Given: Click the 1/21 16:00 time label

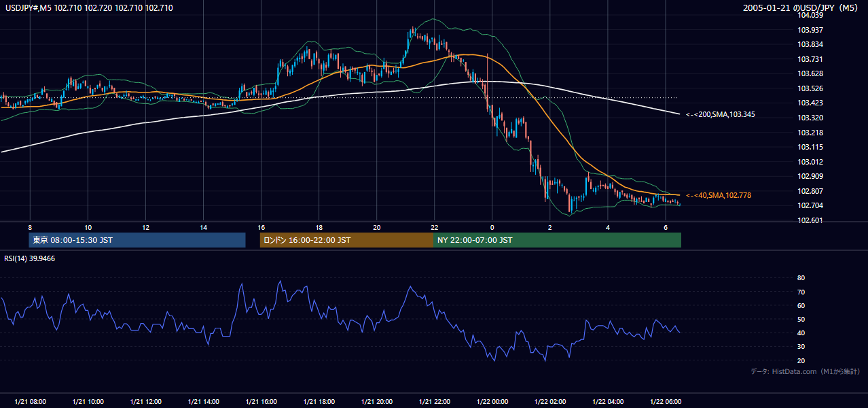Looking at the screenshot, I should pos(261,401).
